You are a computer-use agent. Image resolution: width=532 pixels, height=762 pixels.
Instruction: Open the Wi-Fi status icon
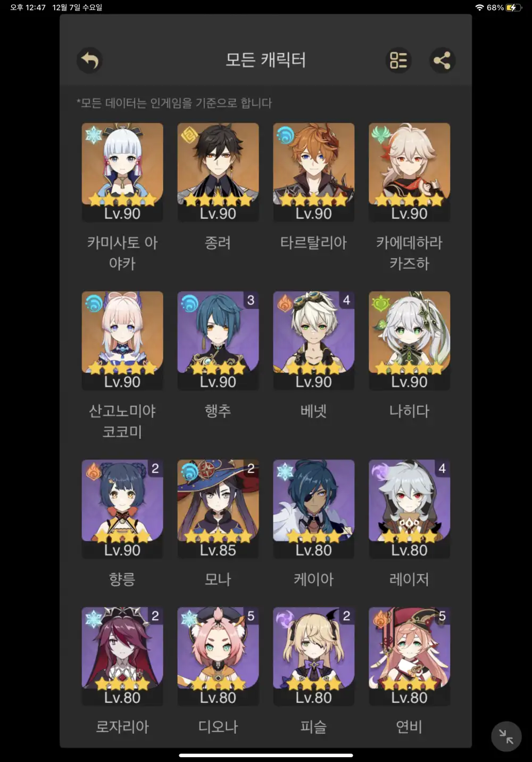point(479,7)
